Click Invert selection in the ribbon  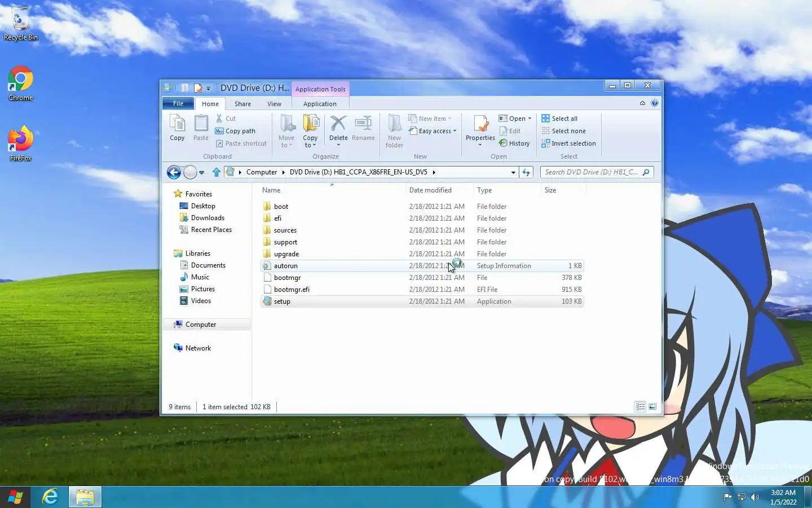[568, 143]
